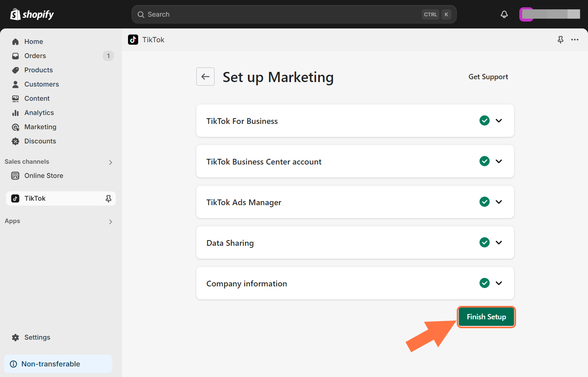Open the notification bell
This screenshot has height=377, width=588.
(x=504, y=14)
